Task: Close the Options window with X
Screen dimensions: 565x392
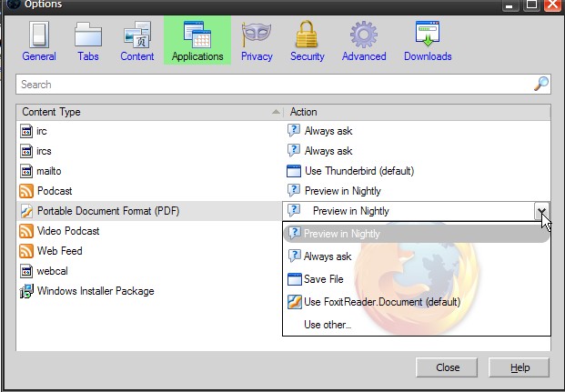Action: coord(552,5)
